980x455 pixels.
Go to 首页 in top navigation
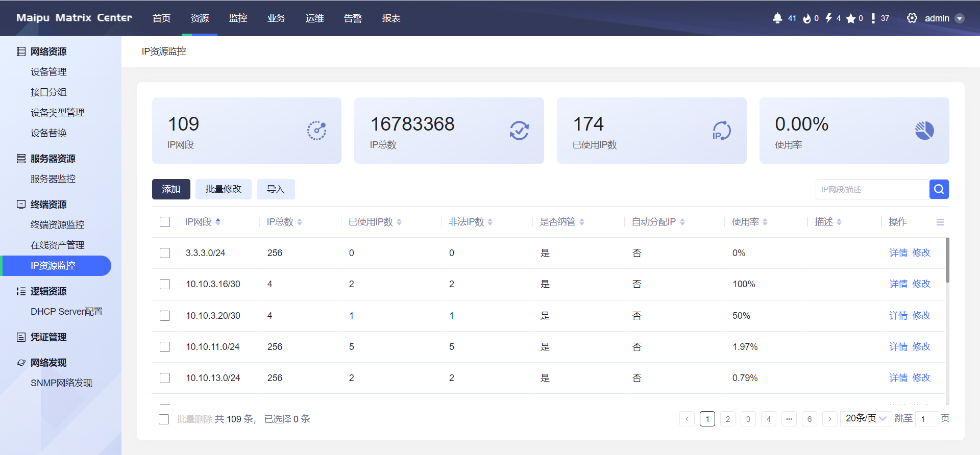tap(161, 18)
